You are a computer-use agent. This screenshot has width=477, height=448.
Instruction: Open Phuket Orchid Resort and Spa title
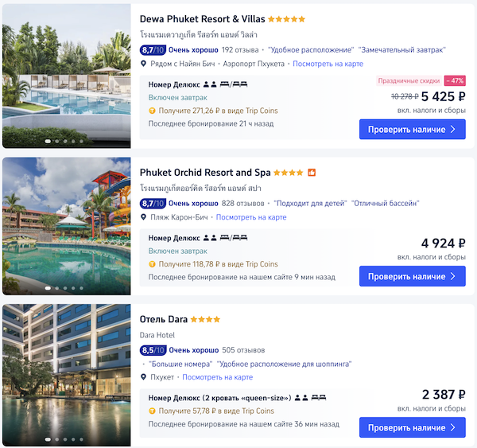[x=205, y=172]
